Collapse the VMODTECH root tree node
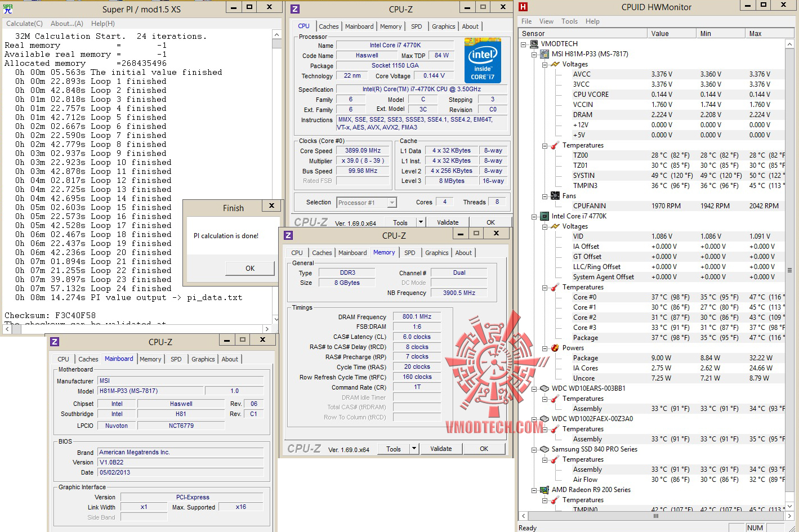 524,44
